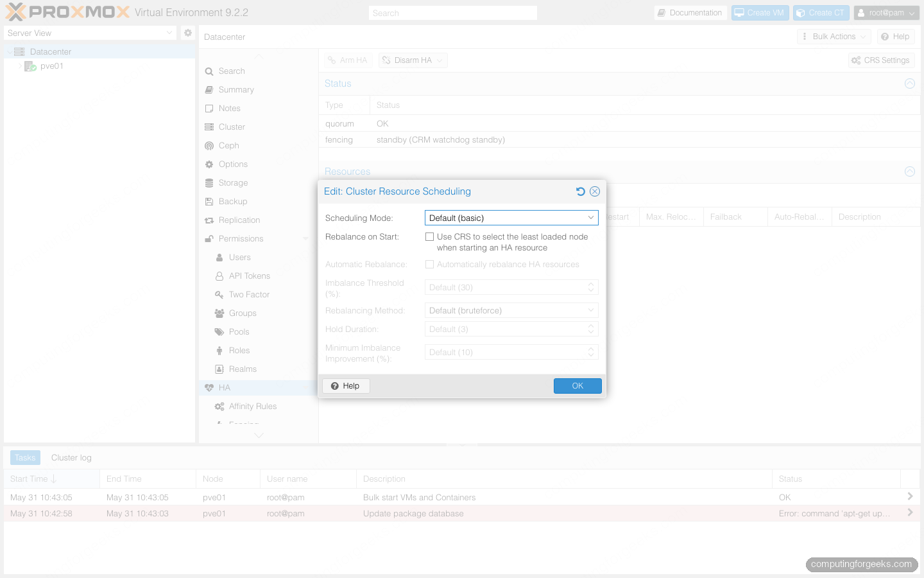The width and height of the screenshot is (924, 578).
Task: Click the Proxmox logo
Action: [x=67, y=12]
